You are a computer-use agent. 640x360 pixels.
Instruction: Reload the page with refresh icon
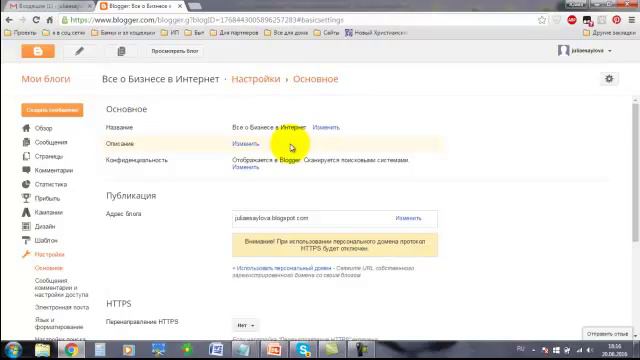[36, 20]
